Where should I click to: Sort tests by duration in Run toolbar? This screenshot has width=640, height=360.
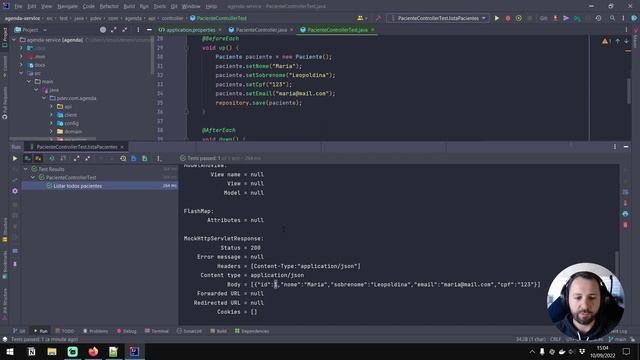(63, 158)
